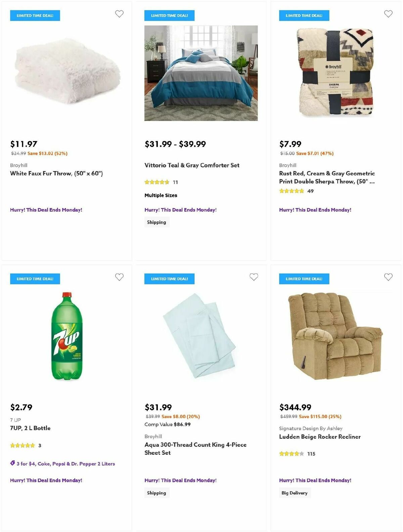
Task: Toggle the favorite heart on Vittorio Comforter Set
Action: [254, 14]
